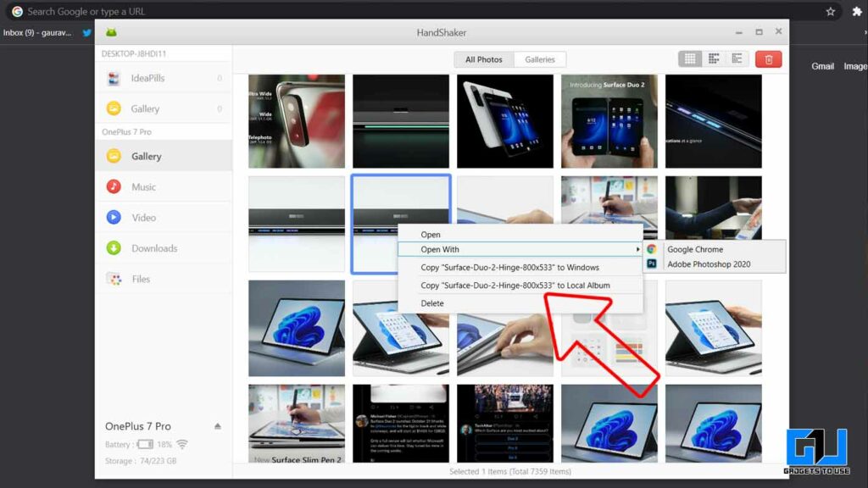This screenshot has width=868, height=488.
Task: Select the camera lens Ultra Wide thumbnail
Action: (297, 121)
